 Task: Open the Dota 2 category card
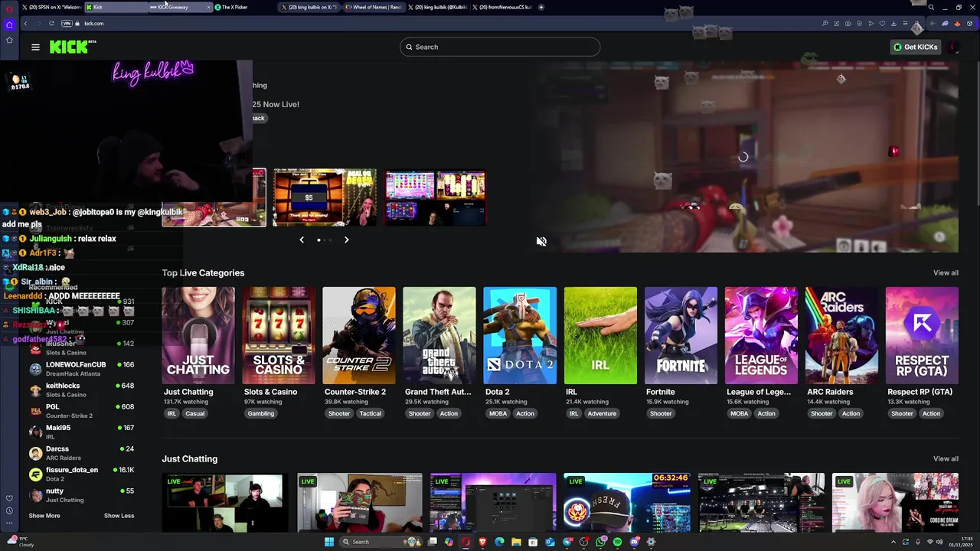pyautogui.click(x=520, y=335)
